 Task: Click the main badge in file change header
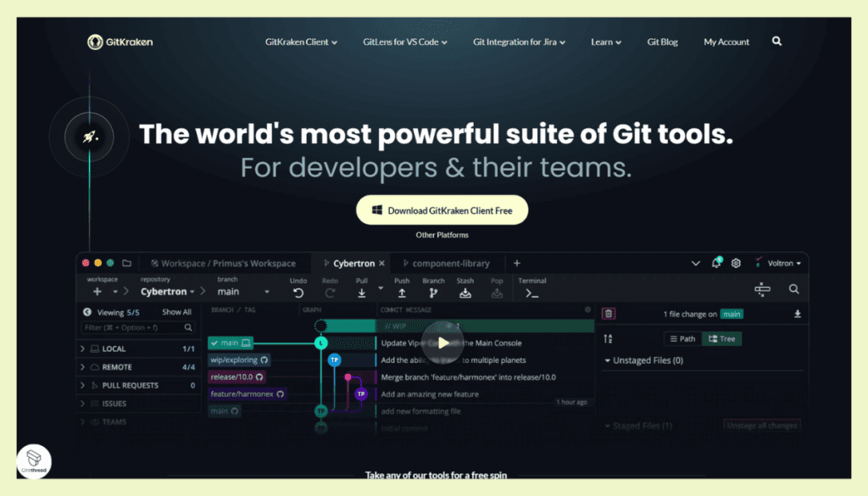[x=732, y=315]
